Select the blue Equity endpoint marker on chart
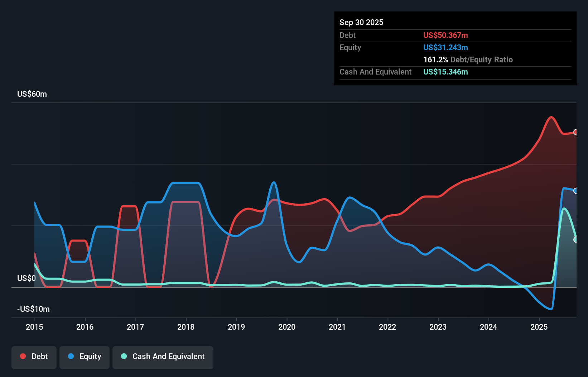This screenshot has height=377, width=588. pyautogui.click(x=576, y=191)
